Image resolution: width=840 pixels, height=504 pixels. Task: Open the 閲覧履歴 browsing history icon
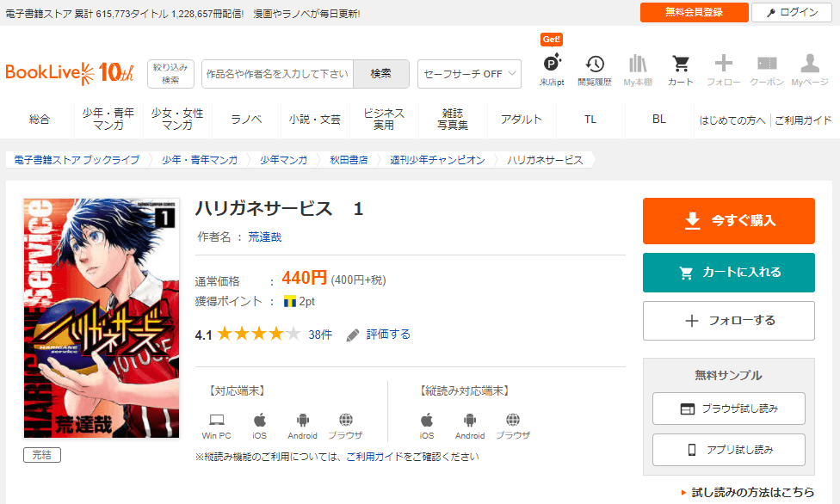pyautogui.click(x=595, y=65)
